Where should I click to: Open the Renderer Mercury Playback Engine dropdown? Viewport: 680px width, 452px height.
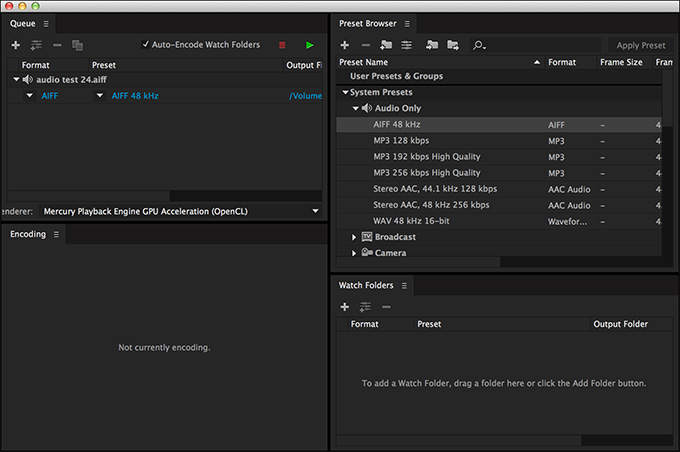[315, 211]
